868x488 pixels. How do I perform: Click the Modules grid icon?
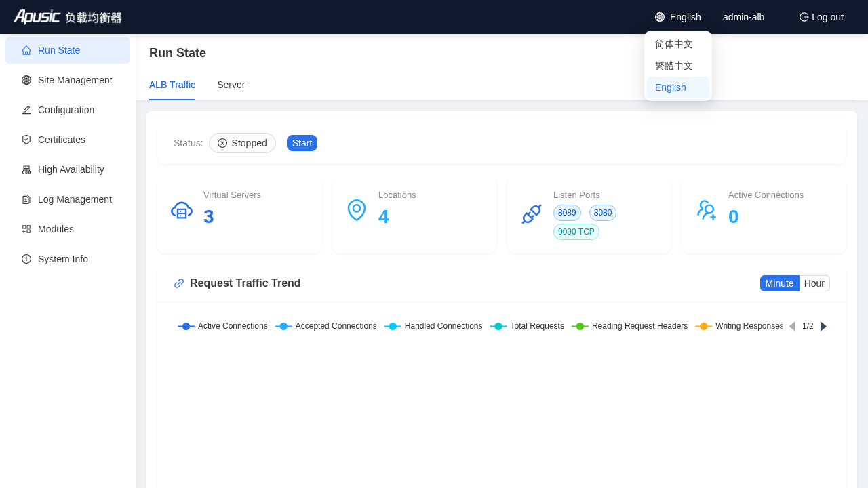[26, 229]
